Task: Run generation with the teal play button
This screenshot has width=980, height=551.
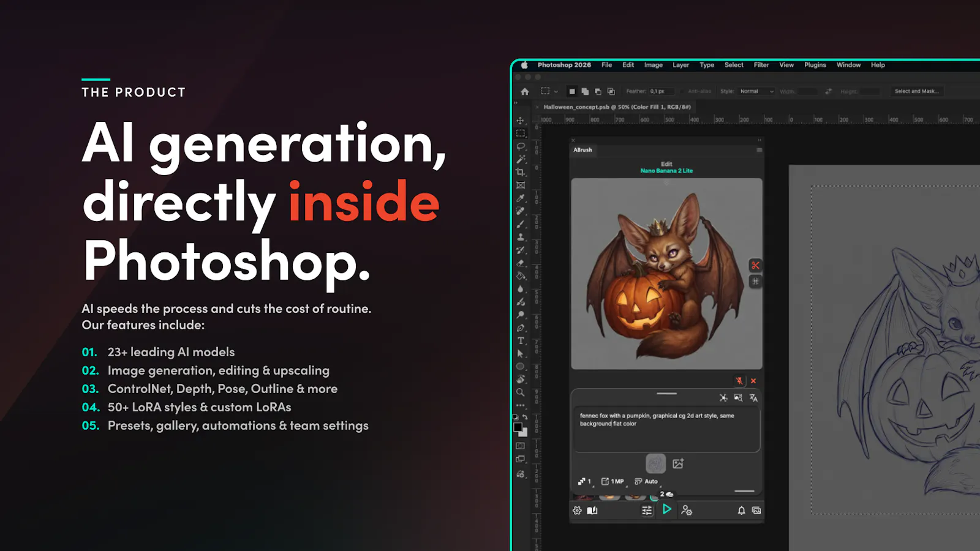Action: (667, 509)
